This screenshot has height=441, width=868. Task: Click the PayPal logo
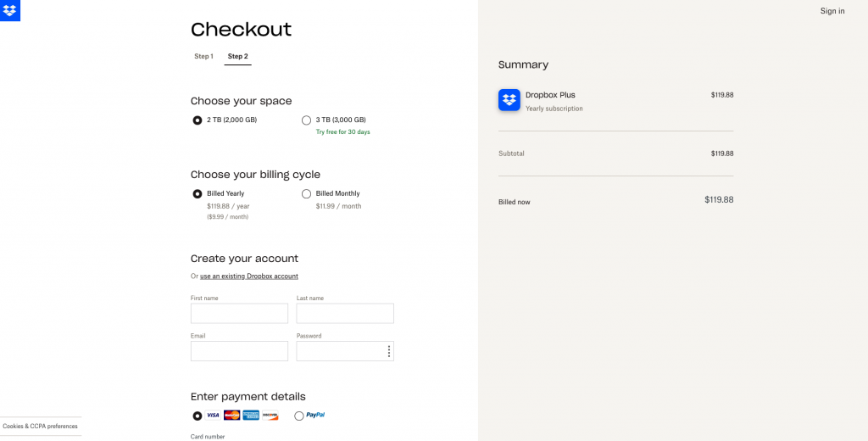click(315, 416)
